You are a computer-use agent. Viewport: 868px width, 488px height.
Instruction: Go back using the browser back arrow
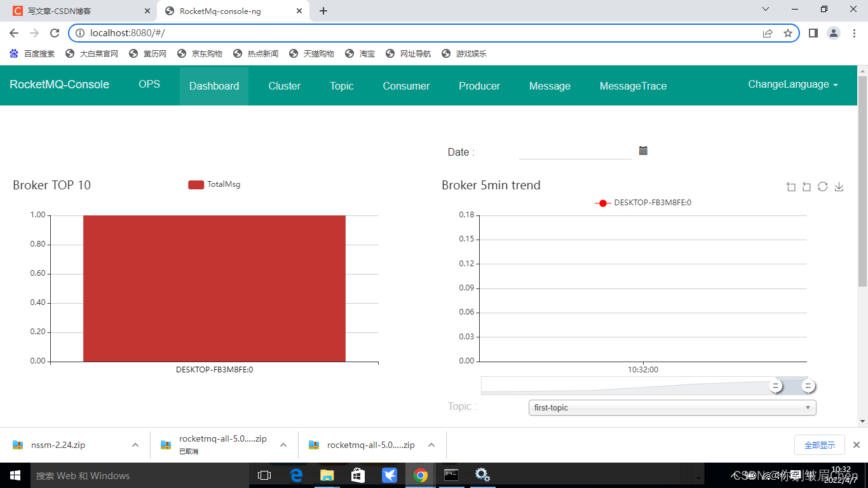pyautogui.click(x=14, y=33)
